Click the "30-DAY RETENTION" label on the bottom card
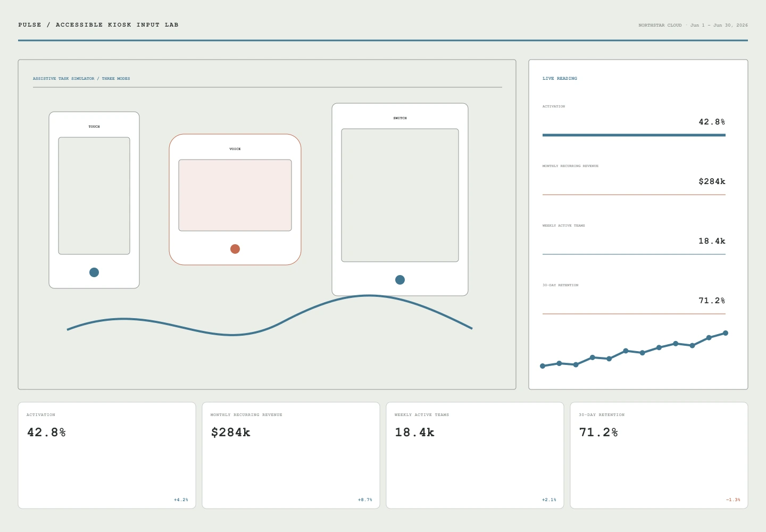This screenshot has width=766, height=532. click(x=602, y=415)
